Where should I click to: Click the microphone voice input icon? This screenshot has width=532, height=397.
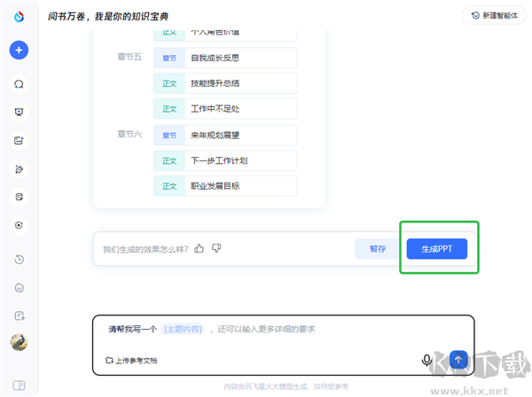point(426,360)
